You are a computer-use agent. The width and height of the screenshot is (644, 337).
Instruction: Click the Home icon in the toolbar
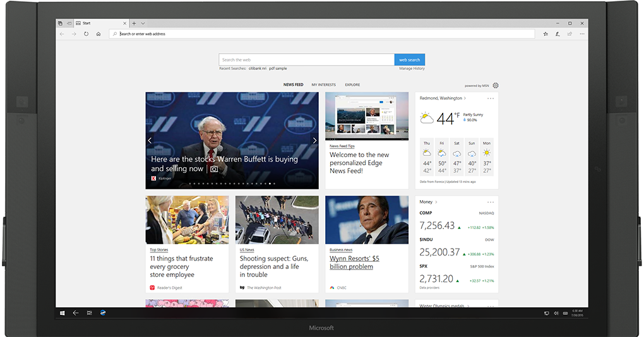point(98,34)
